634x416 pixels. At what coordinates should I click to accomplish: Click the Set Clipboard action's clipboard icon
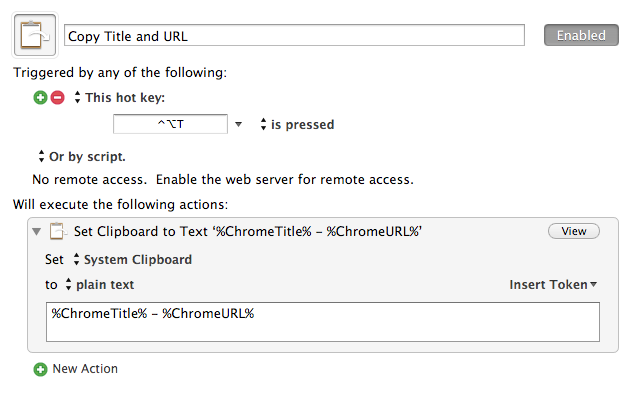click(58, 231)
